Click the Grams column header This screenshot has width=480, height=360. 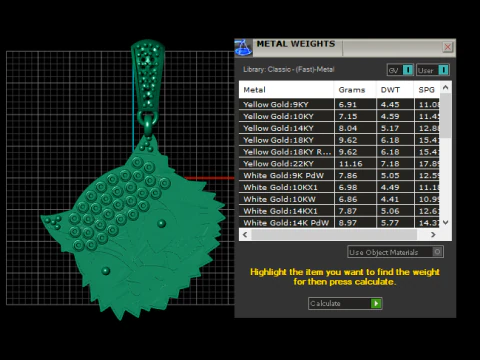[x=355, y=90]
